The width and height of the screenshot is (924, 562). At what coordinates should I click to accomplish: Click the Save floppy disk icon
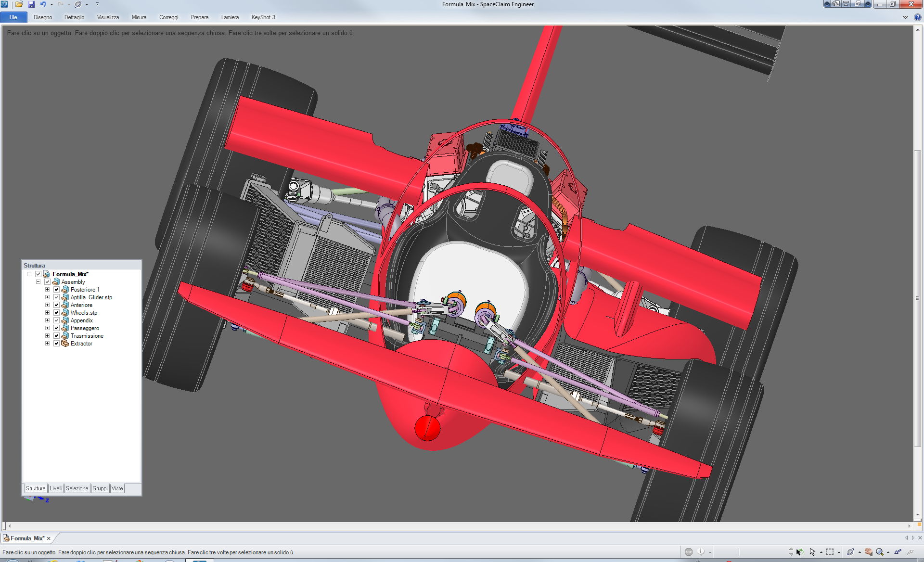coord(31,4)
